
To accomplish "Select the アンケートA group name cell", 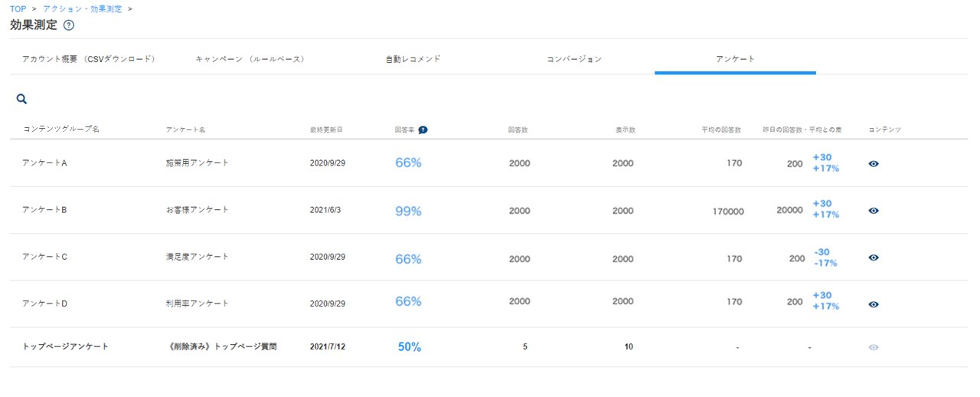I will 45,163.
